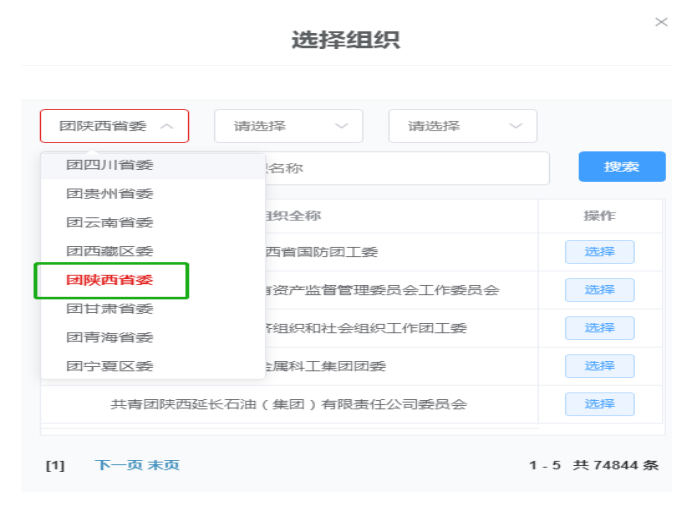The image size is (692, 515).
Task: Close the 选择组织 dialog with the X icon
Action: click(x=661, y=22)
